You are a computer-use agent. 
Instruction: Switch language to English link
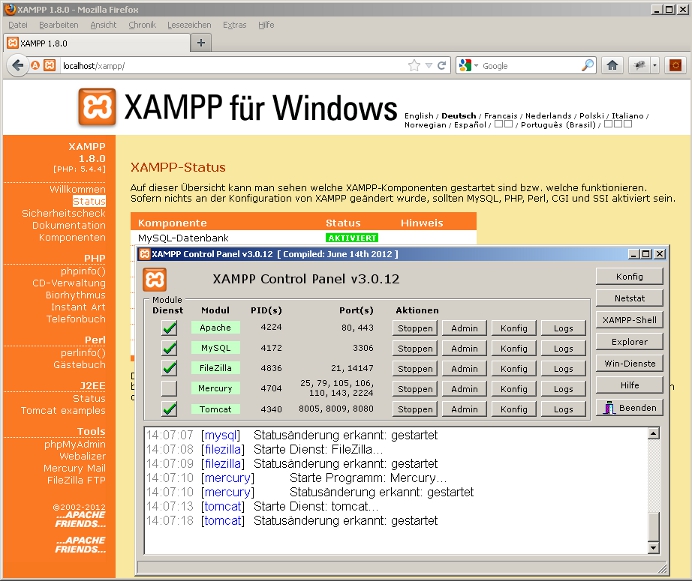[x=419, y=116]
